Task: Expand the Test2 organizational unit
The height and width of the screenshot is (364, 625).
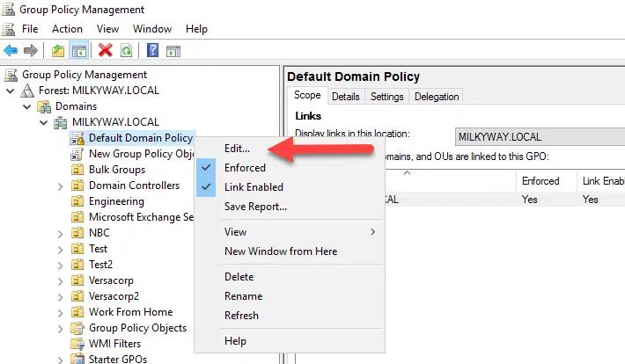Action: point(60,266)
